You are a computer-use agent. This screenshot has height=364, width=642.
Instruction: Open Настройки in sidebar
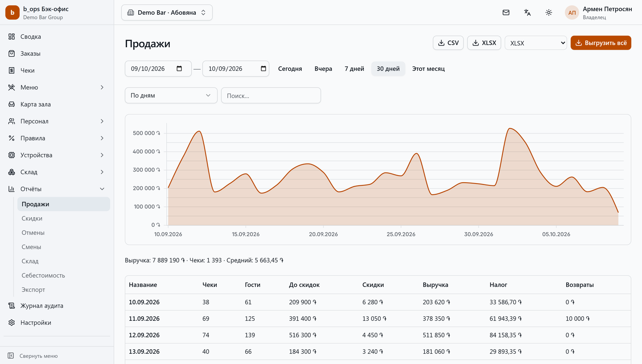57,323
